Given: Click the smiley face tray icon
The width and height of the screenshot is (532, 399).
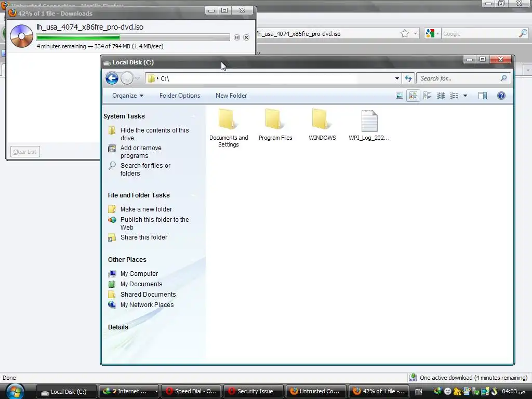Looking at the screenshot, I should pos(447,392).
